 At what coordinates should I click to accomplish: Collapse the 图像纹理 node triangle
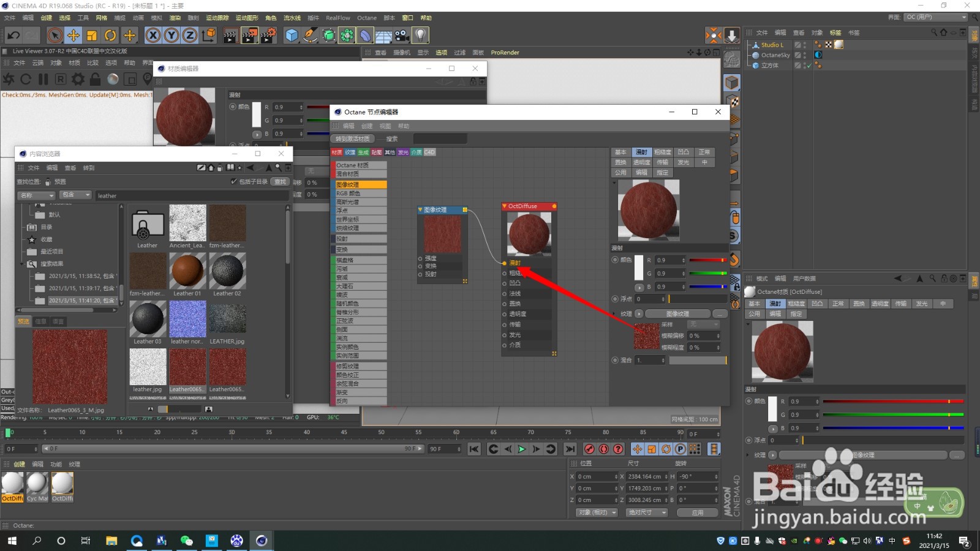pos(420,209)
